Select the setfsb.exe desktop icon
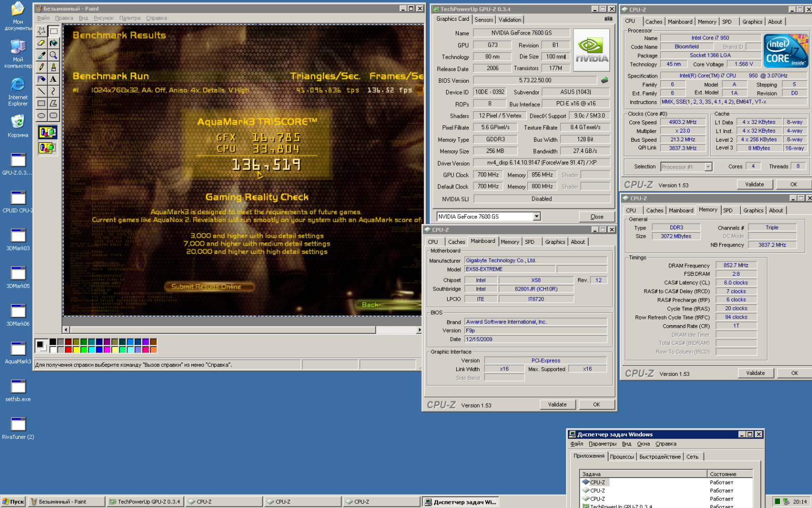 tap(18, 391)
